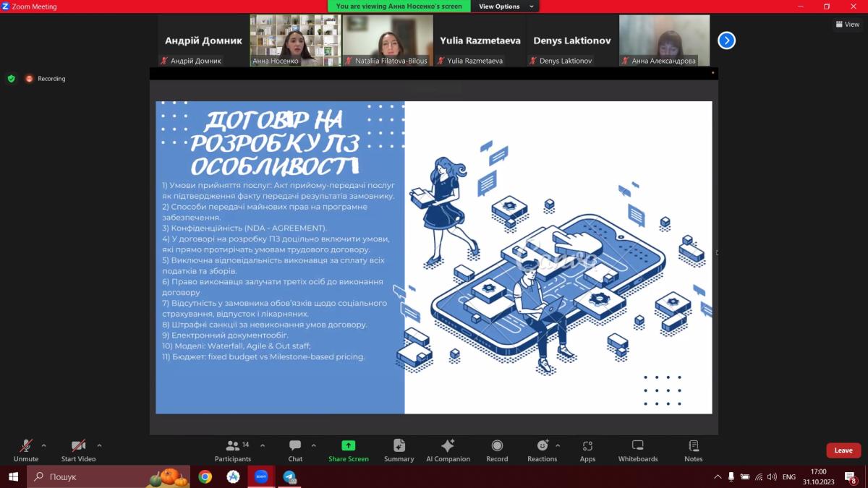The width and height of the screenshot is (868, 488).
Task: Open the Chat panel
Action: pyautogui.click(x=295, y=450)
